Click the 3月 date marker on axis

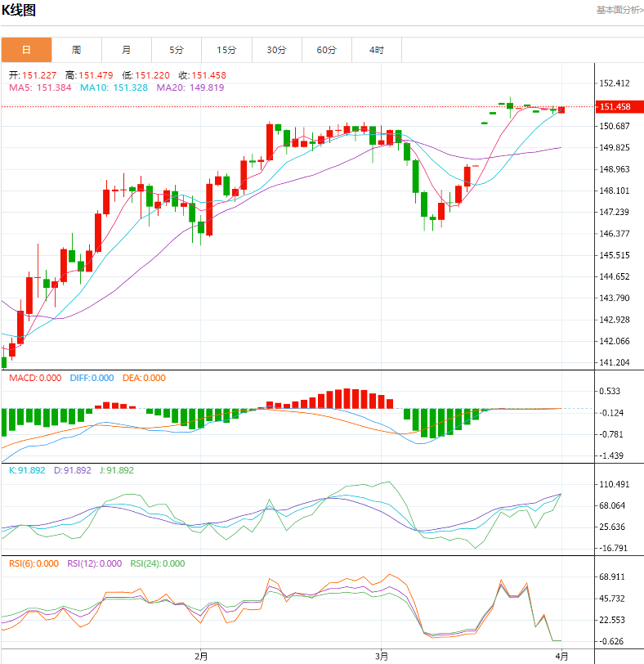click(381, 656)
